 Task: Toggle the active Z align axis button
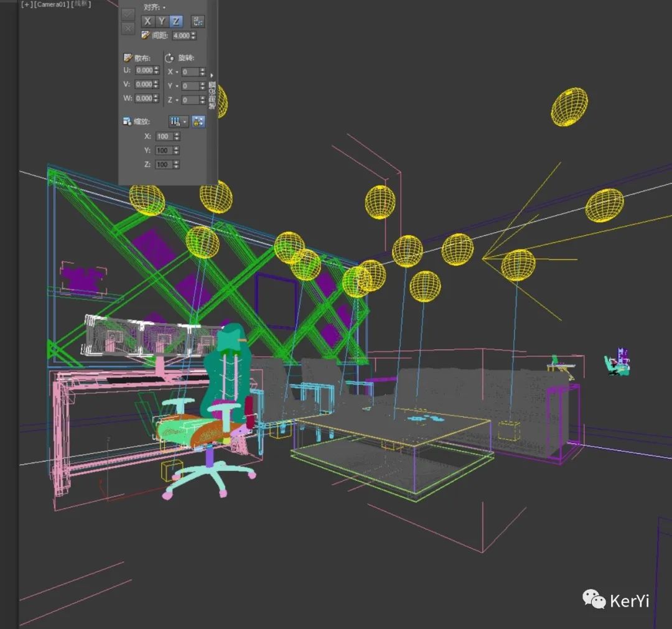pos(175,21)
